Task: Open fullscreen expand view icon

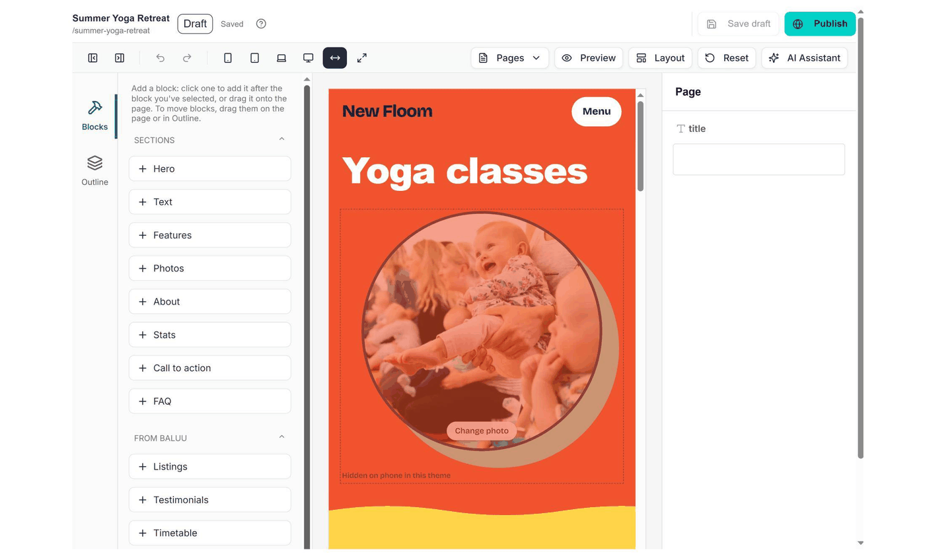Action: pyautogui.click(x=362, y=58)
